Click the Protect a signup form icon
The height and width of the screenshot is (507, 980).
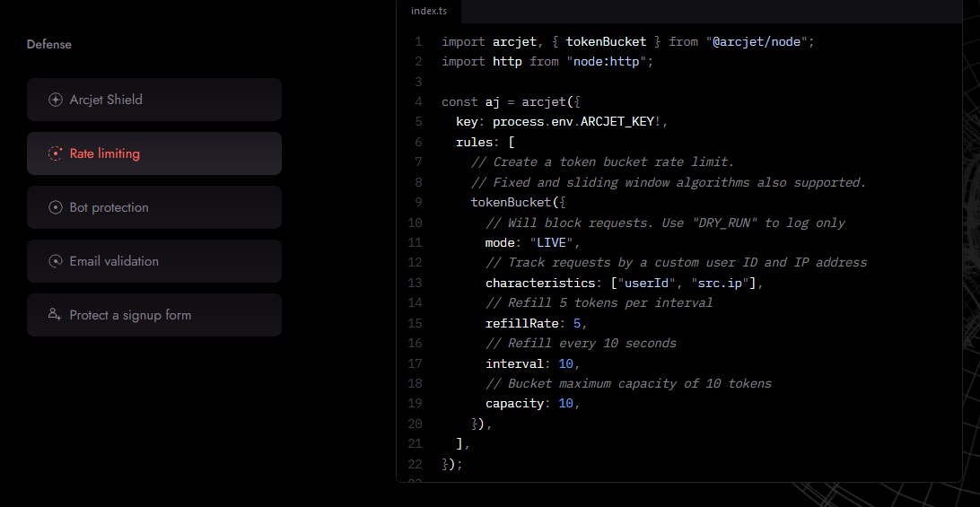tap(56, 315)
